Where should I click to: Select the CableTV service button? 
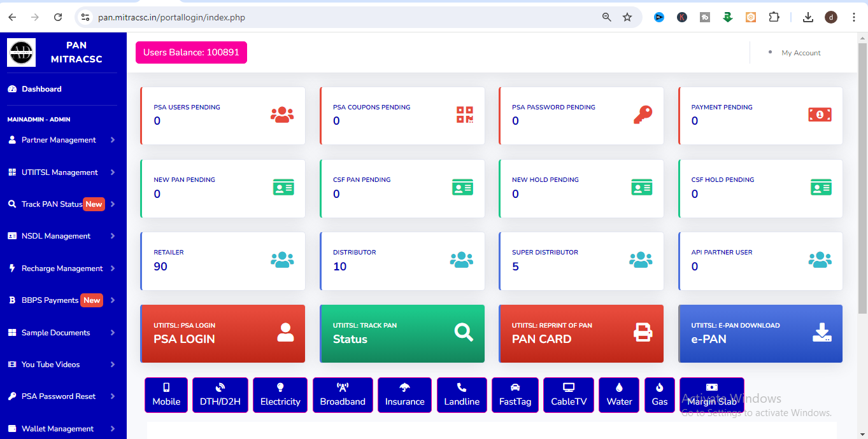(569, 395)
